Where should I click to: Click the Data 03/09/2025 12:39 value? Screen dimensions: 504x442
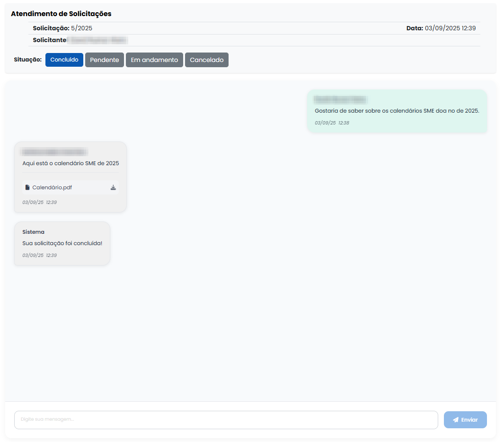point(450,28)
